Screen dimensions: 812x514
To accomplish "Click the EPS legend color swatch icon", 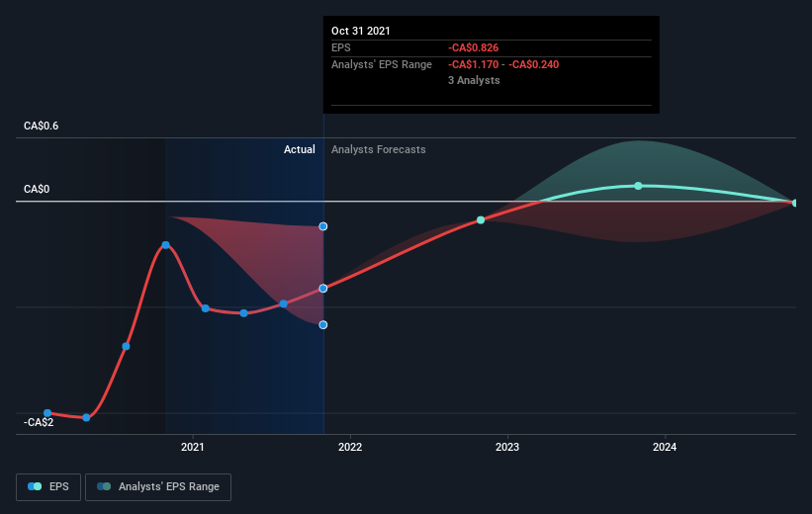I will (35, 486).
